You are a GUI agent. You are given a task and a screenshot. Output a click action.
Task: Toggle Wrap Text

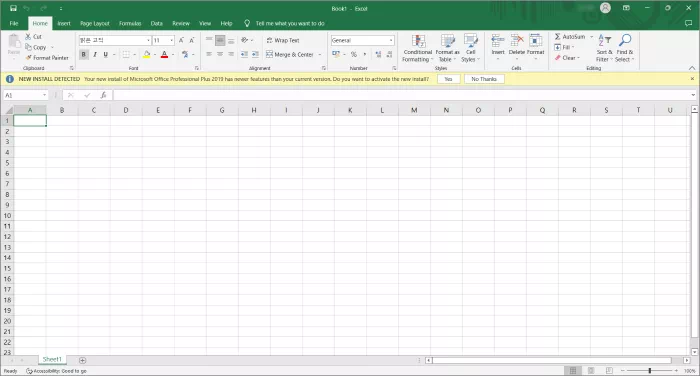coord(283,40)
